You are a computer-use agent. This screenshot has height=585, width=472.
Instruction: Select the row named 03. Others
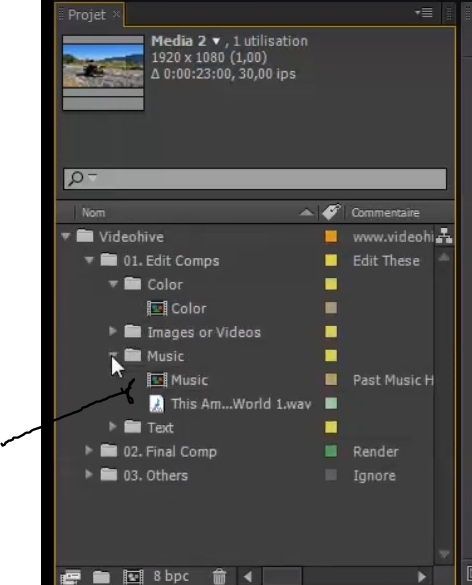tap(156, 476)
